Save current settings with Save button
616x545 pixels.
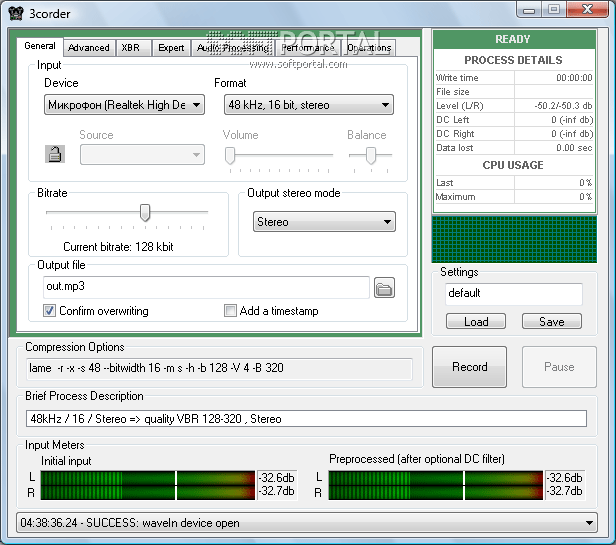pyautogui.click(x=552, y=321)
